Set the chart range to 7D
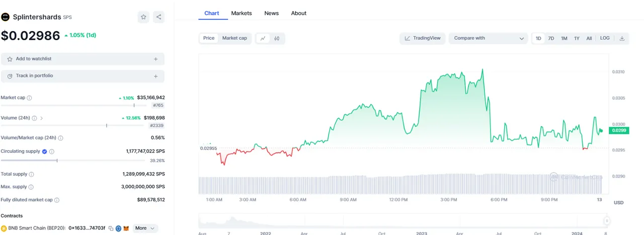This screenshot has height=235, width=644. pyautogui.click(x=551, y=39)
